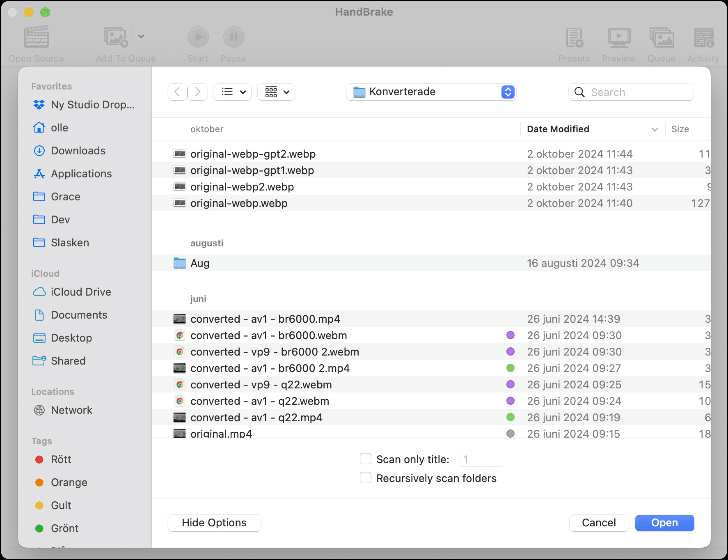Screen dimensions: 728x560
Task: Open Downloads in the sidebar
Action: 78,151
